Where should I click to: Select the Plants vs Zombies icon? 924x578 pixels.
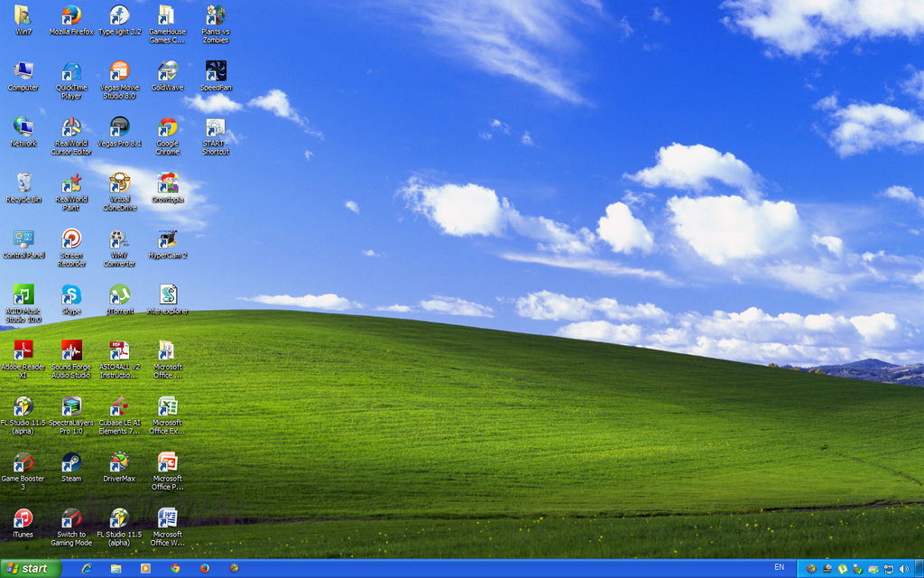[x=216, y=24]
